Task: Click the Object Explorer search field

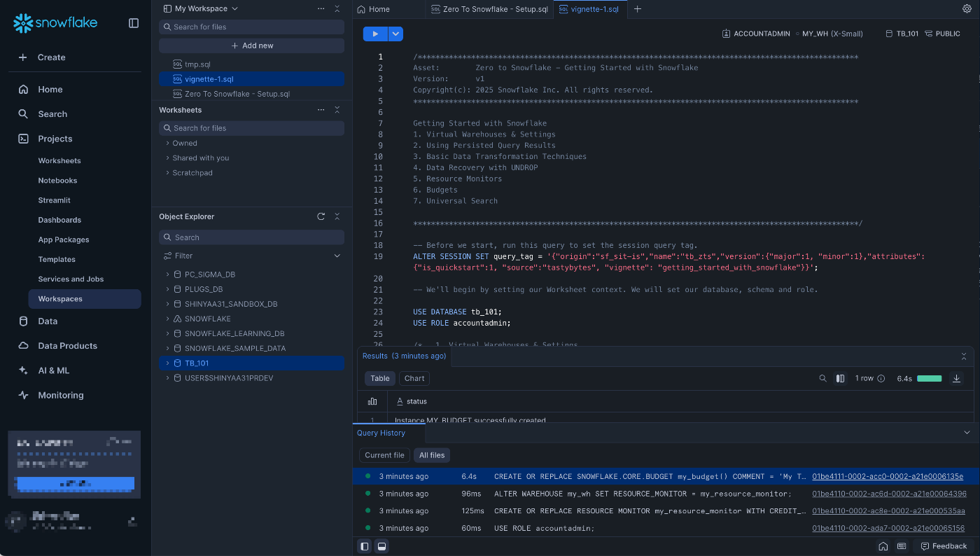Action: tap(251, 237)
